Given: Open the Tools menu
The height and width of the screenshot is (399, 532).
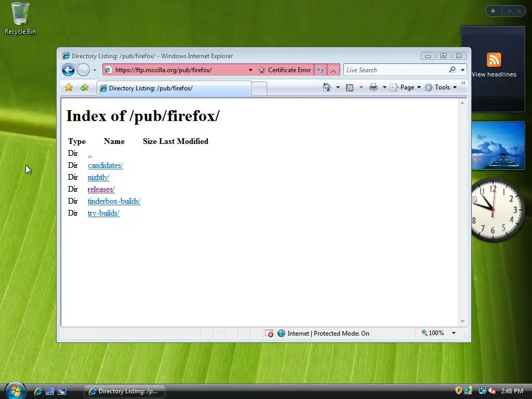Looking at the screenshot, I should tap(441, 87).
